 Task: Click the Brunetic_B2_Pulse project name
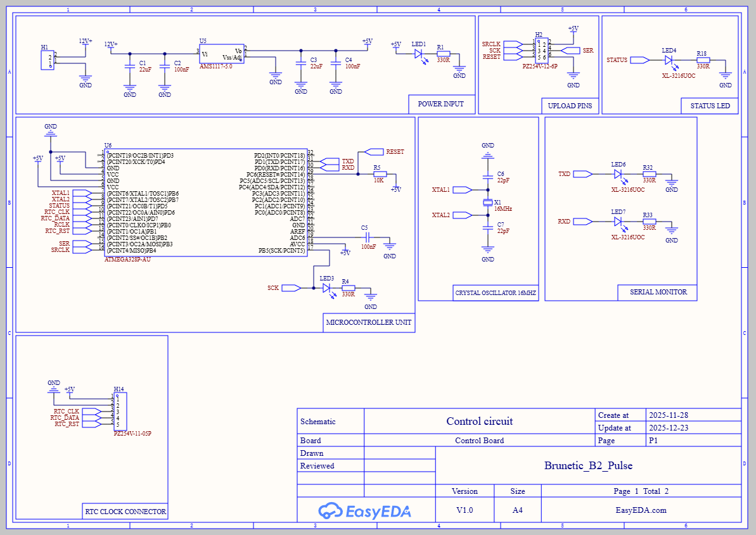588,465
